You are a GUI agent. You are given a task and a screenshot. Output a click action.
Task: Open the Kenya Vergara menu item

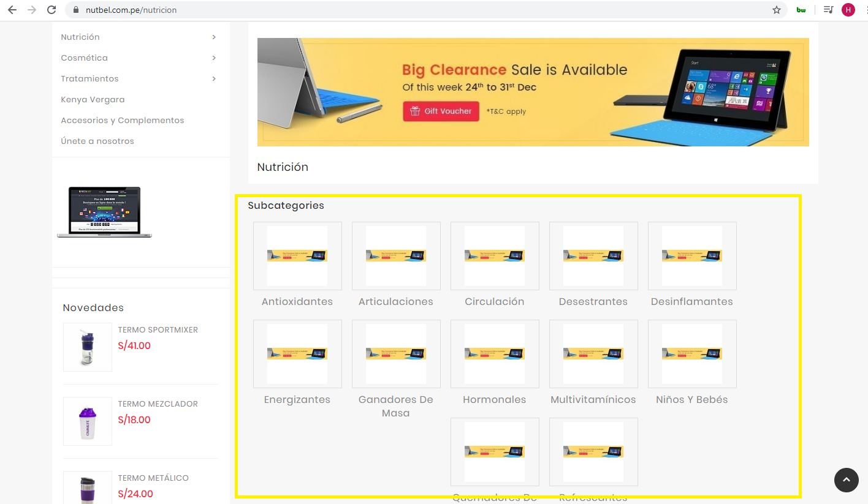tap(93, 100)
